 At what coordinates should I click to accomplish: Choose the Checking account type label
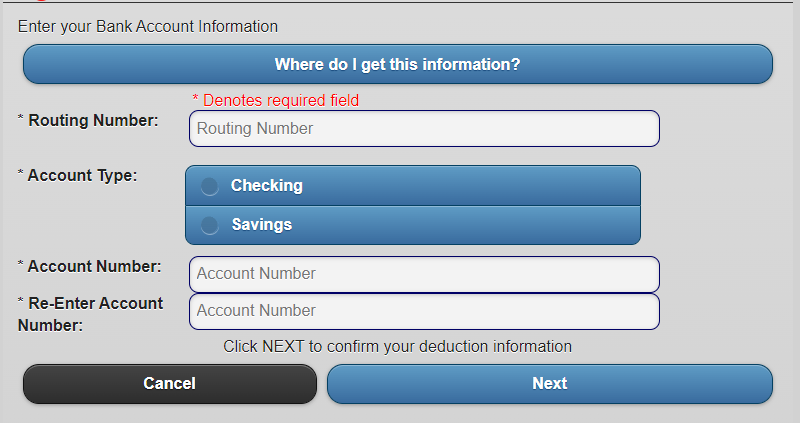[x=266, y=186]
